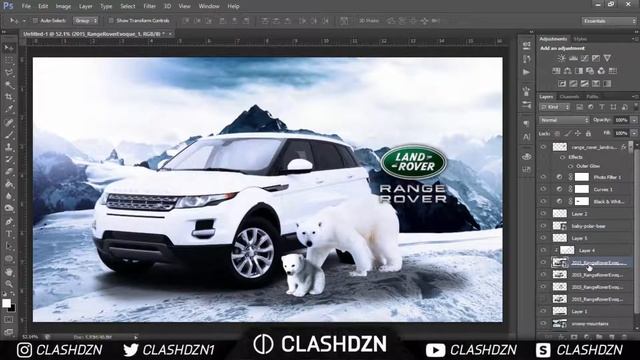
Task: Select the Hand tool
Action: pos(9,271)
